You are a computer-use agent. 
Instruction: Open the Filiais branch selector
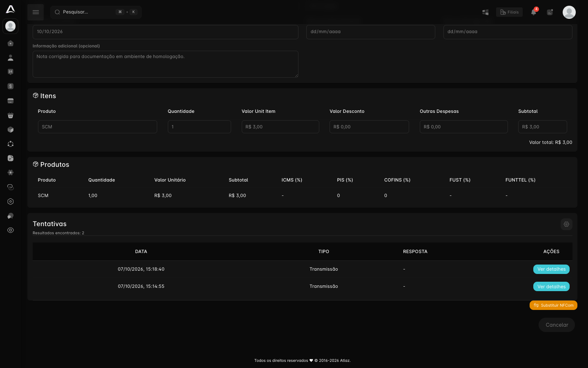coord(509,12)
